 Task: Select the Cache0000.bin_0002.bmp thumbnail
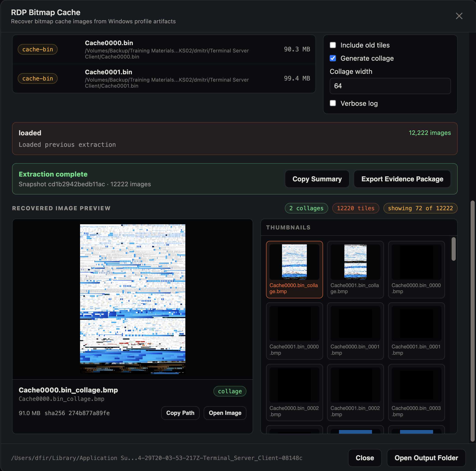(294, 393)
